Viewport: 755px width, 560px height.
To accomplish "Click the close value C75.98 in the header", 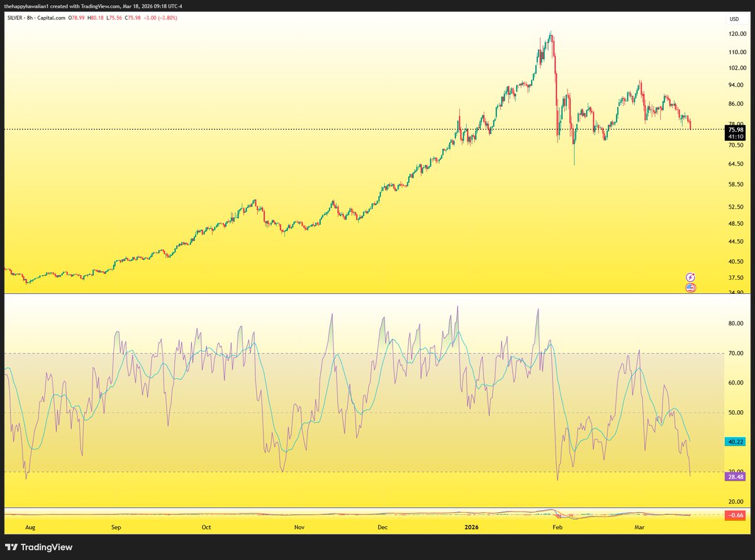I will point(133,18).
